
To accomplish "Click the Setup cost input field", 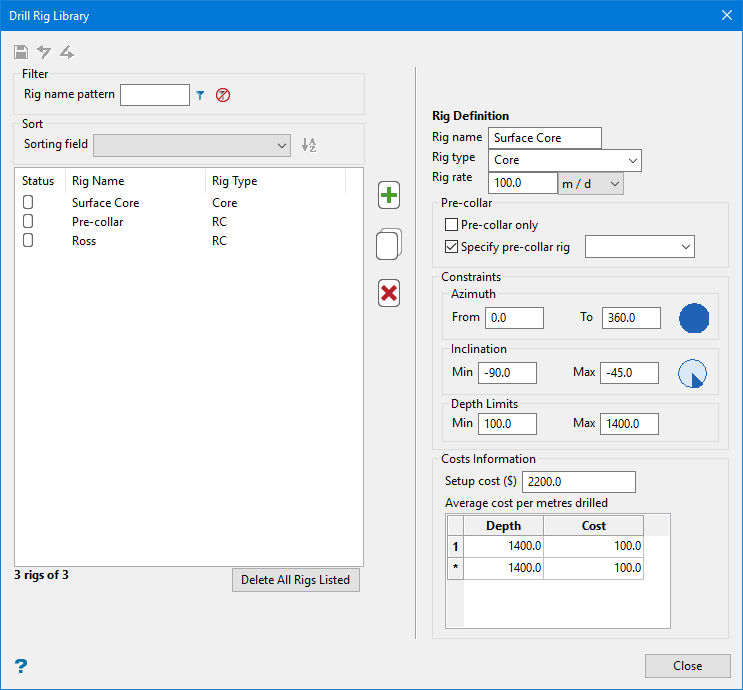I will 578,482.
